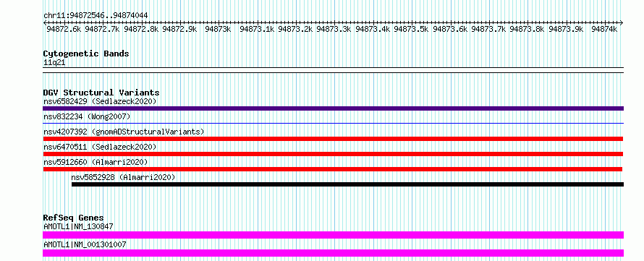Click the RefSeq Genes track heading
The image size is (644, 261).
(x=73, y=218)
